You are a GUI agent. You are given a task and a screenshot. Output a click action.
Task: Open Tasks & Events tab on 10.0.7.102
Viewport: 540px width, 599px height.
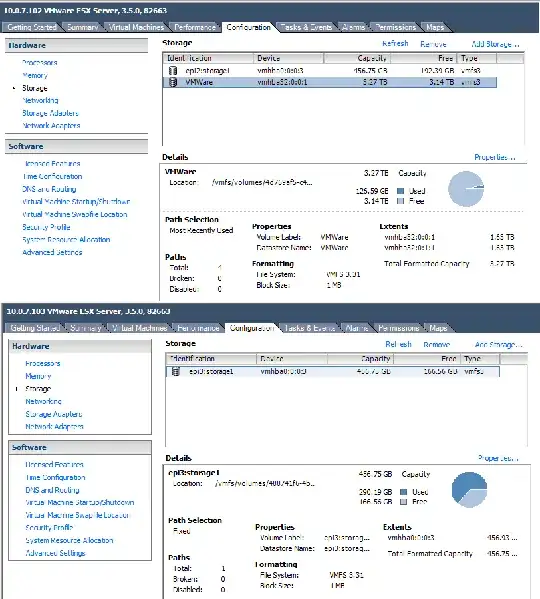pyautogui.click(x=306, y=27)
